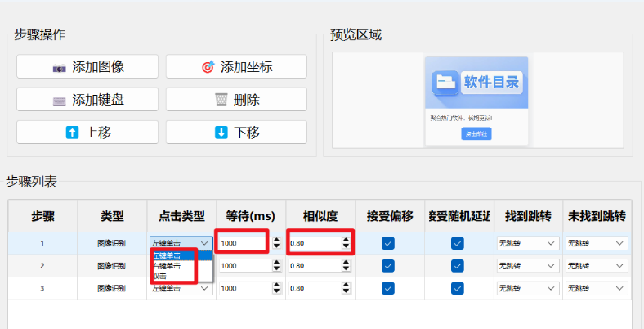Increase similarity in step 3 via up arrow
Image resolution: width=644 pixels, height=329 pixels.
[x=347, y=286]
